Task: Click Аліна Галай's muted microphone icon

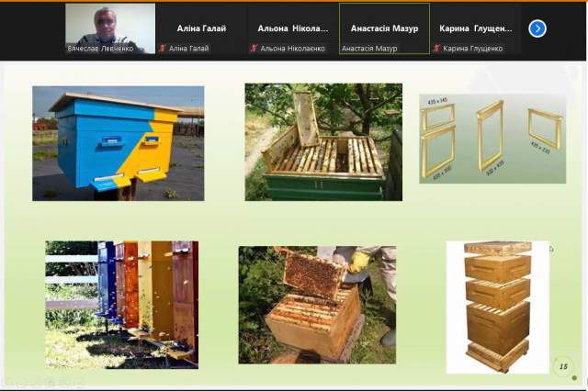Action: point(163,49)
